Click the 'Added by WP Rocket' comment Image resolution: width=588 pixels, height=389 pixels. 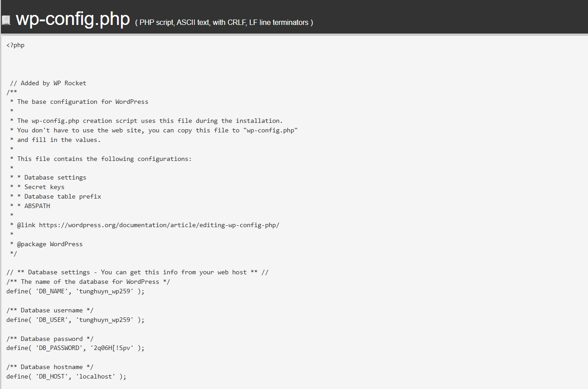coord(48,83)
